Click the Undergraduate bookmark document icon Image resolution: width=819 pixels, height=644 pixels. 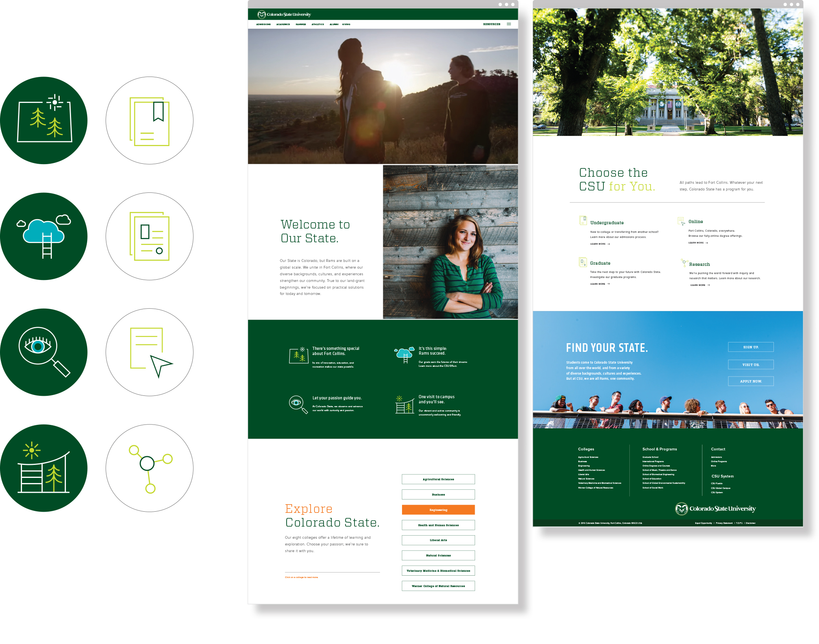583,220
